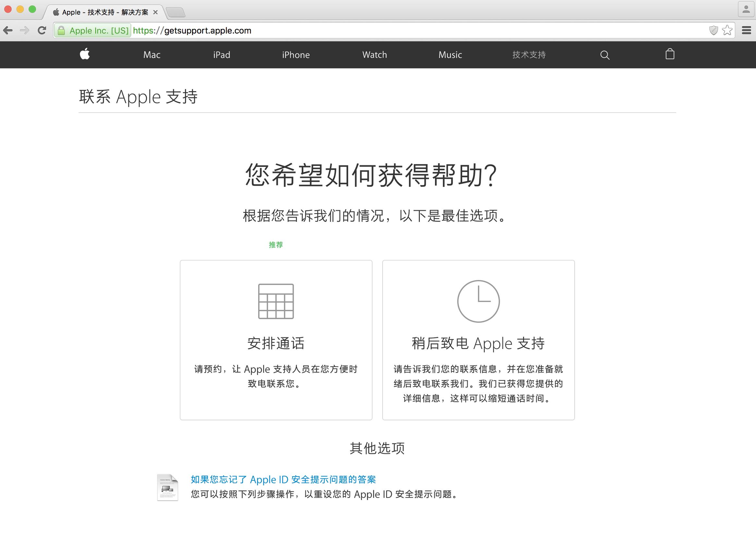Click the bookmark star in address bar
Image resolution: width=756 pixels, height=557 pixels.
[x=728, y=30]
